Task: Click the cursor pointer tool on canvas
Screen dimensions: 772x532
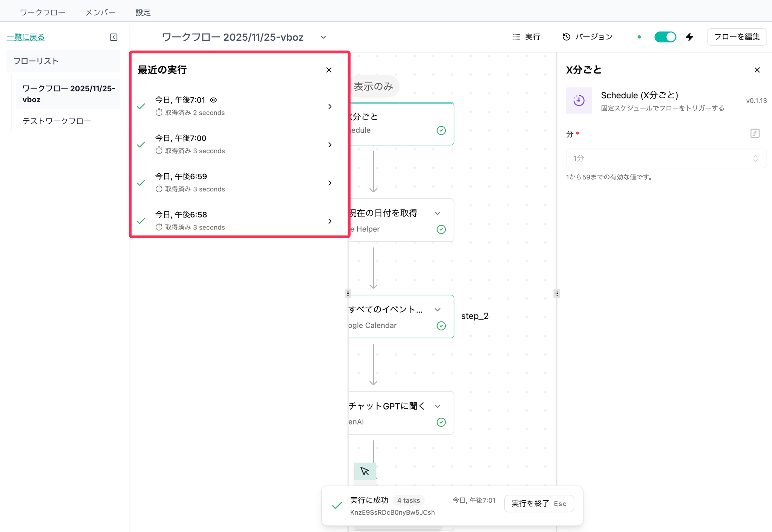Action: (365, 471)
